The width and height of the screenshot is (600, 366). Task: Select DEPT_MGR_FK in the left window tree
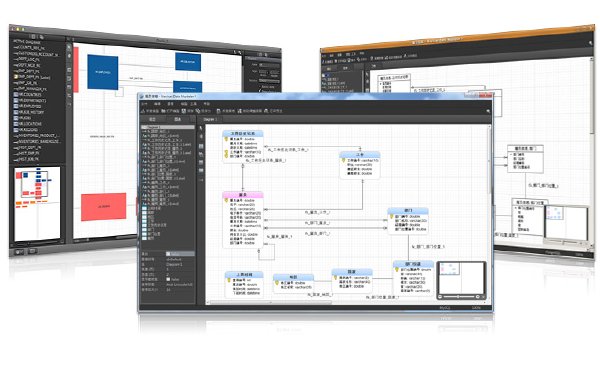(27, 65)
